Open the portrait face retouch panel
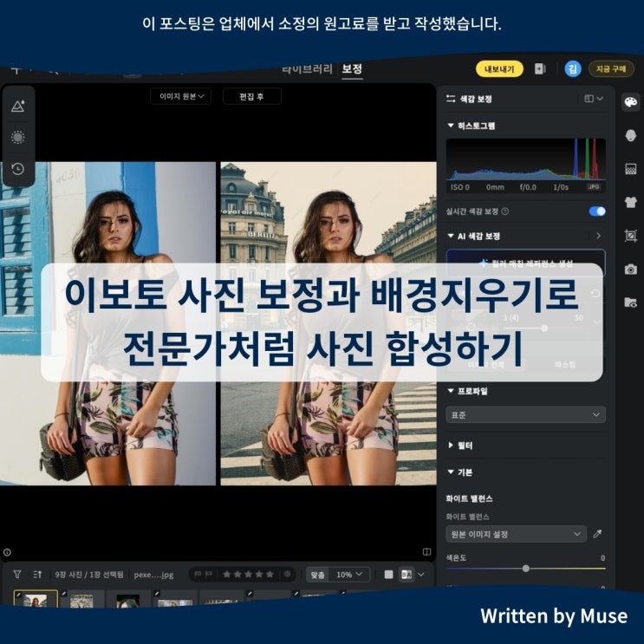Viewport: 644px width, 644px height. point(630,135)
